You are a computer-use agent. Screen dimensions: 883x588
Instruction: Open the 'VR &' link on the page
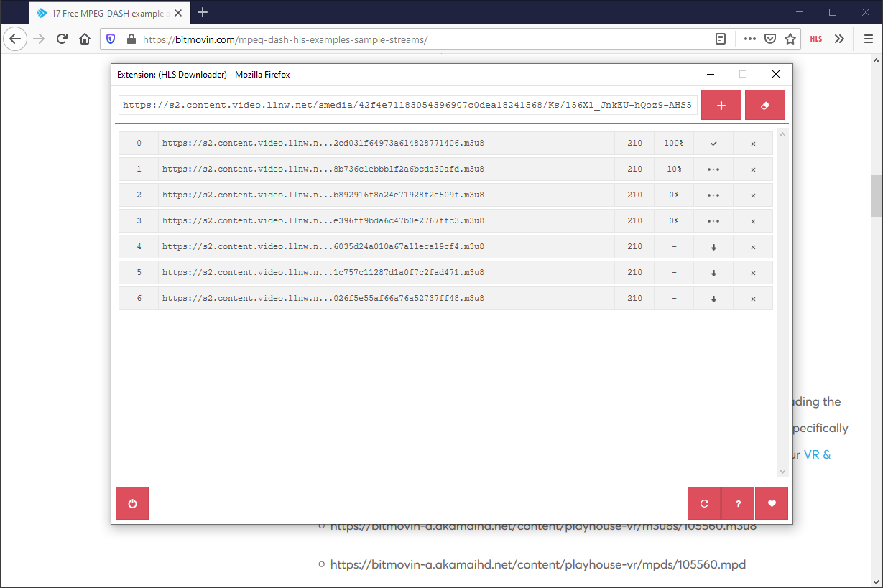pos(817,454)
